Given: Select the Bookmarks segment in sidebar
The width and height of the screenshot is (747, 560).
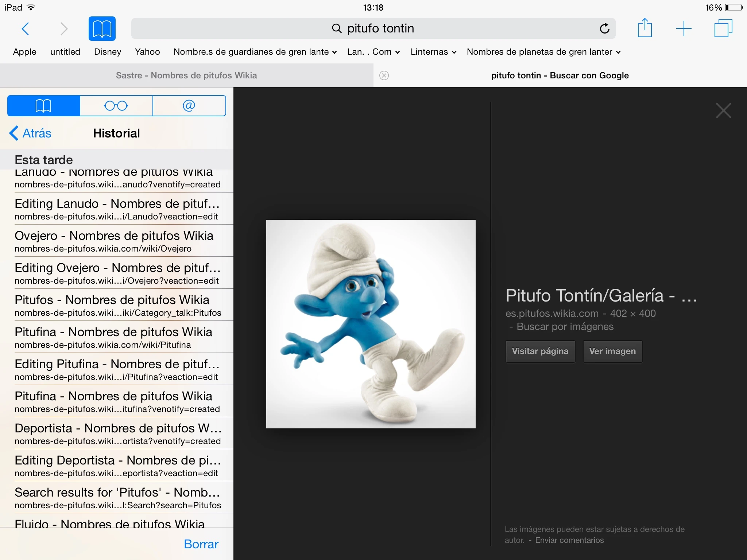Looking at the screenshot, I should pyautogui.click(x=44, y=106).
